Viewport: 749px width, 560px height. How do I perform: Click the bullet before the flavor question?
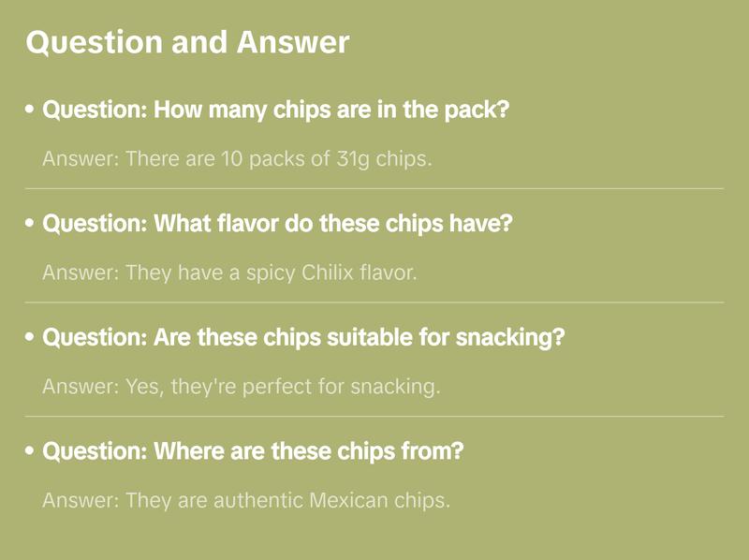(x=31, y=225)
